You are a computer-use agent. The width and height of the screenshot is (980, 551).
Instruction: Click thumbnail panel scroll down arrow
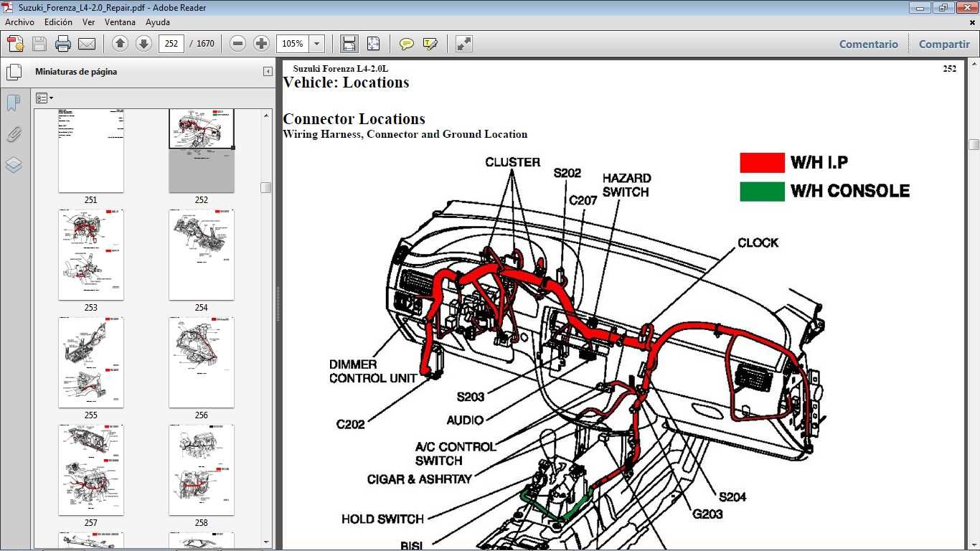coord(266,542)
